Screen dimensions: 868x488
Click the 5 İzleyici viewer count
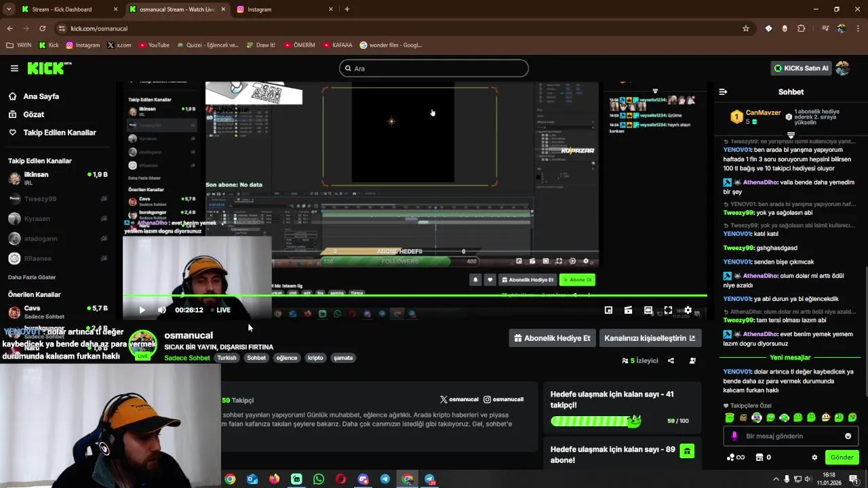(640, 361)
